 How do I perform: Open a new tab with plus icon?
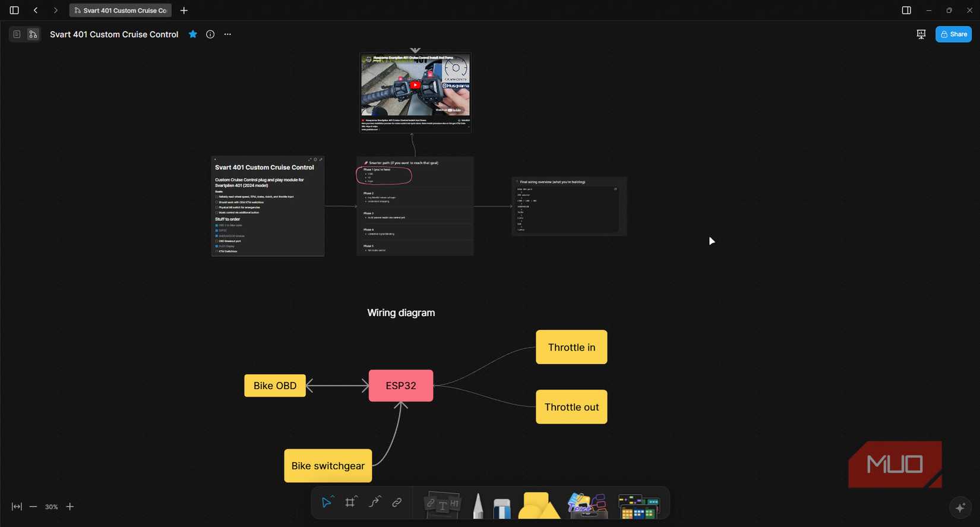(184, 10)
